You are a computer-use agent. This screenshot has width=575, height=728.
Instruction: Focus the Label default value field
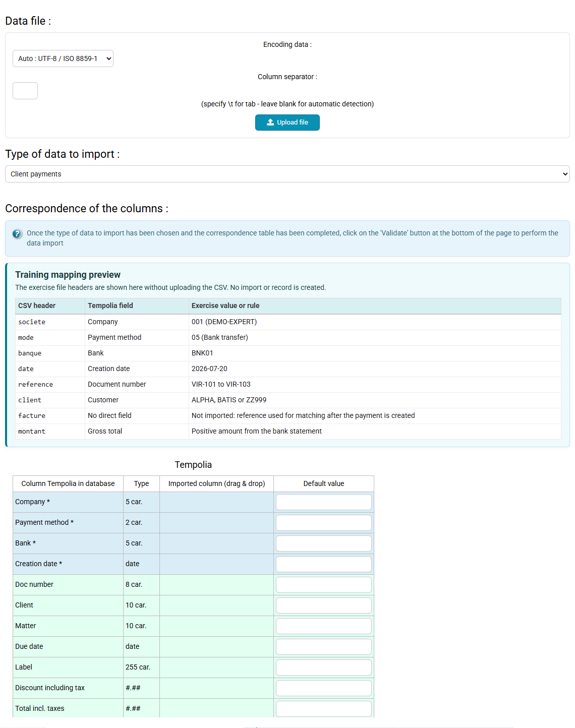click(324, 668)
